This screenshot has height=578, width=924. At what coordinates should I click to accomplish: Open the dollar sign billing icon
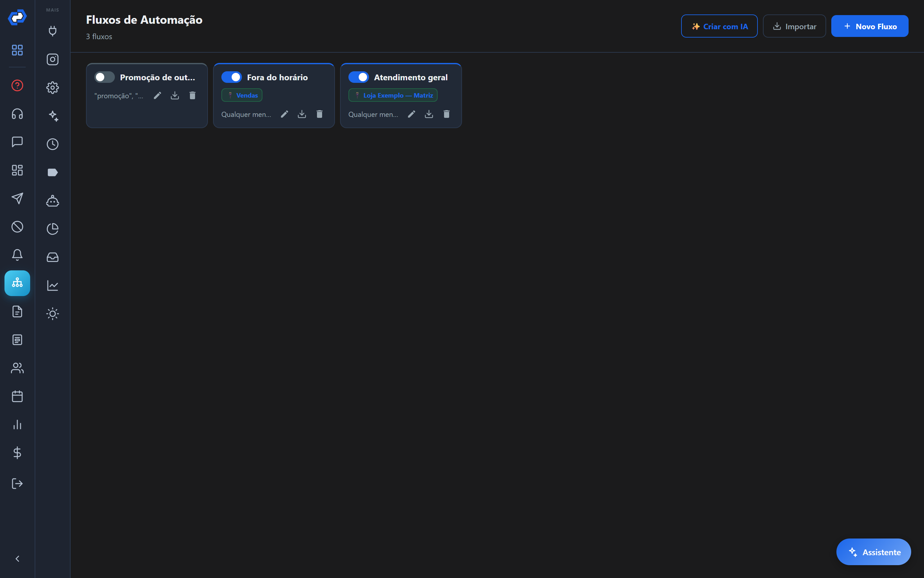tap(17, 453)
